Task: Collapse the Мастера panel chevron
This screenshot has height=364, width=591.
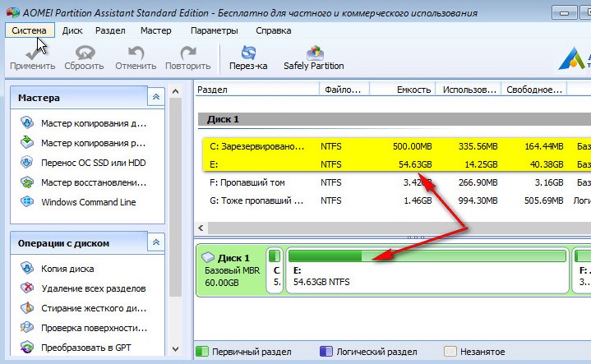Action: pyautogui.click(x=156, y=97)
